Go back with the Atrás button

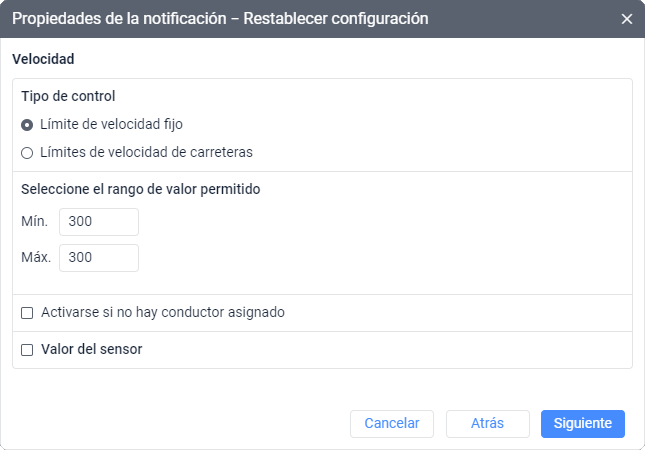(x=487, y=423)
